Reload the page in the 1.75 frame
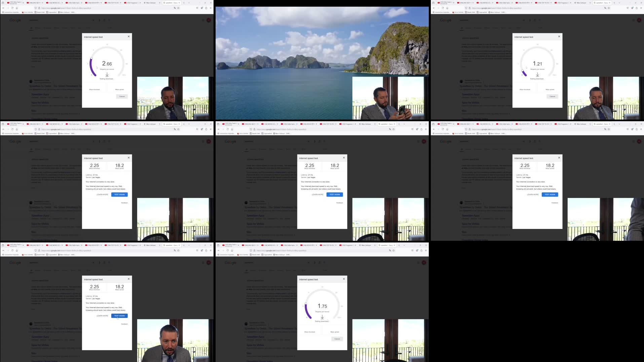Viewport: 644px width, 362px height. tap(227, 250)
